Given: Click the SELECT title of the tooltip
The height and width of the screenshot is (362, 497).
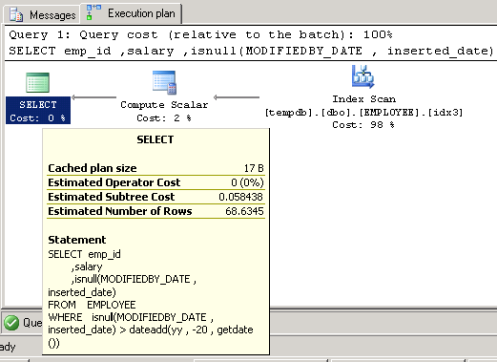Looking at the screenshot, I should coord(155,139).
